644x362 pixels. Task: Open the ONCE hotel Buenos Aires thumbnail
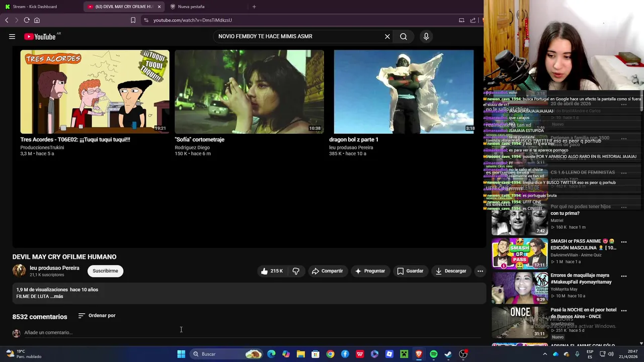520,322
